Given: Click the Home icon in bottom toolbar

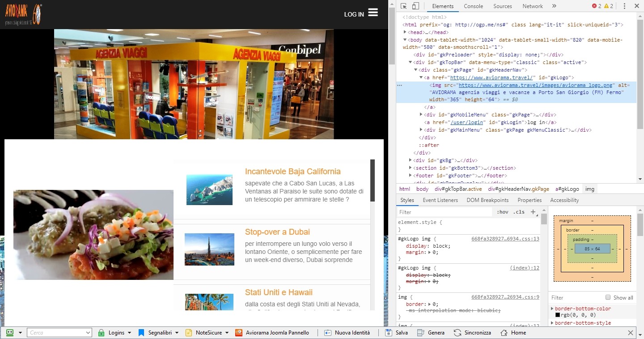Looking at the screenshot, I should pyautogui.click(x=504, y=333).
